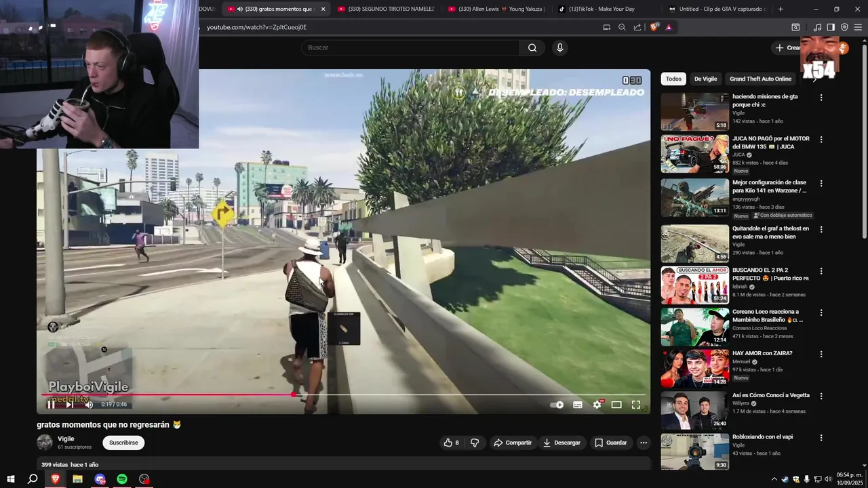Toggle Brave sidebar panel icon

point(831,27)
